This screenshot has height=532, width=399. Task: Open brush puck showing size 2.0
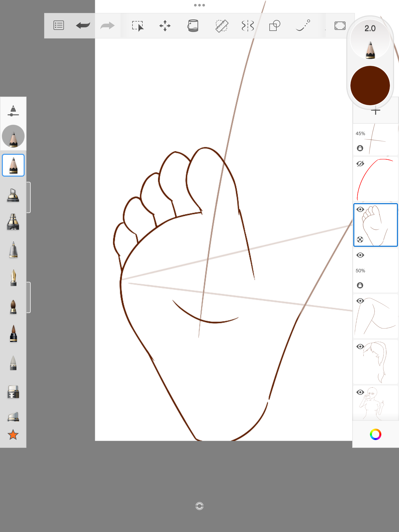[x=370, y=39]
